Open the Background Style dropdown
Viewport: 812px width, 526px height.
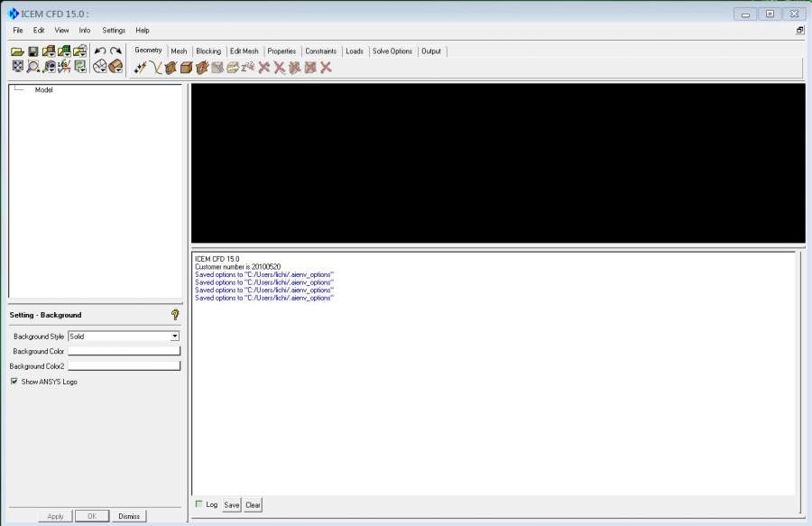point(175,336)
